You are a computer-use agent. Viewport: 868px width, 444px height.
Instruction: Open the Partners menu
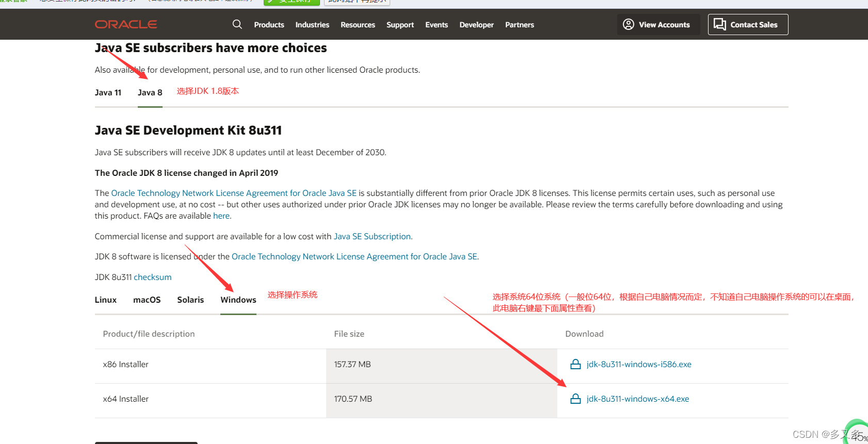pyautogui.click(x=520, y=25)
